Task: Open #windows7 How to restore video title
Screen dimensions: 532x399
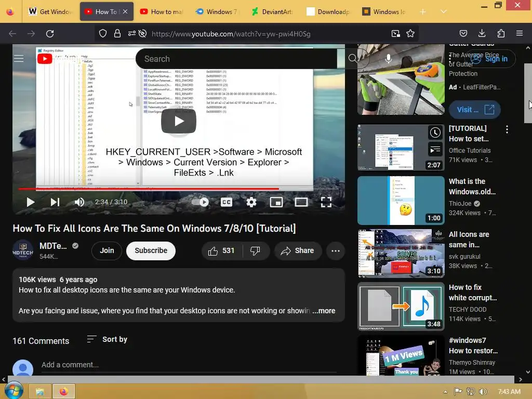Action: [x=473, y=345]
